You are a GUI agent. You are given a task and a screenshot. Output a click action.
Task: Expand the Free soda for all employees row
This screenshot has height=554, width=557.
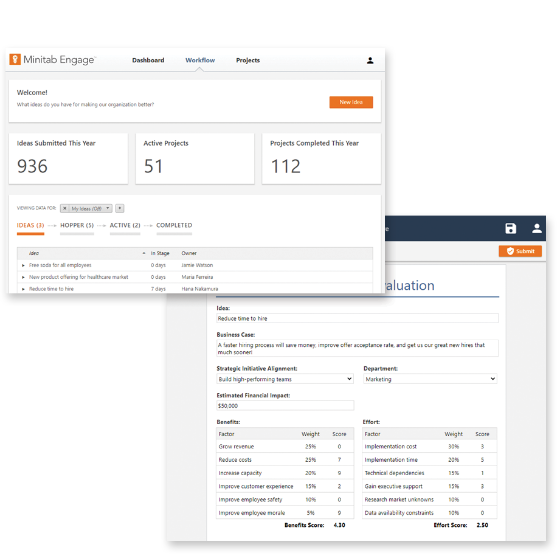coord(23,265)
